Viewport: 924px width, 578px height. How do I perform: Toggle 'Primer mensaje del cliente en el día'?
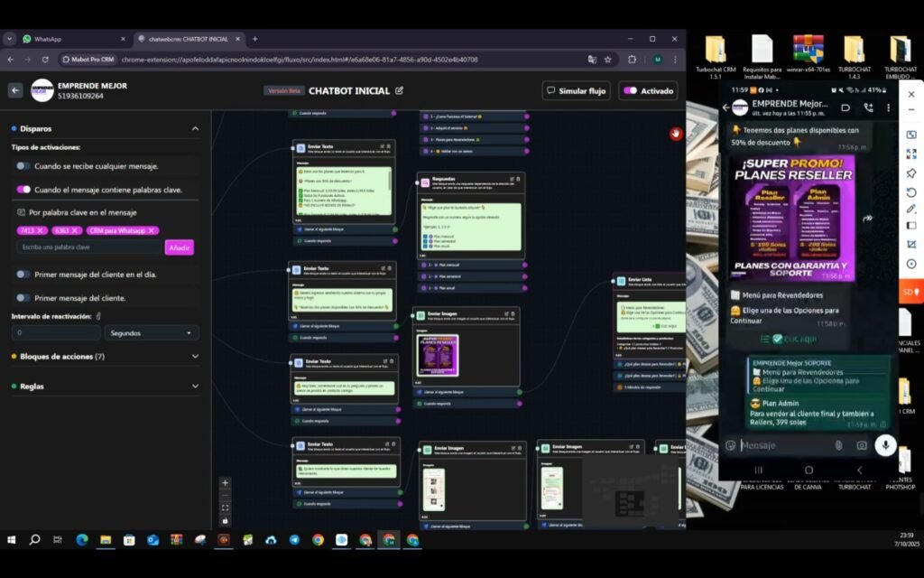coord(23,274)
